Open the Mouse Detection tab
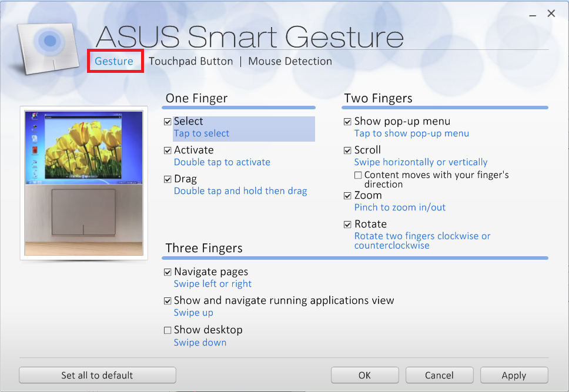Viewport: 569px width, 392px height. [x=290, y=61]
